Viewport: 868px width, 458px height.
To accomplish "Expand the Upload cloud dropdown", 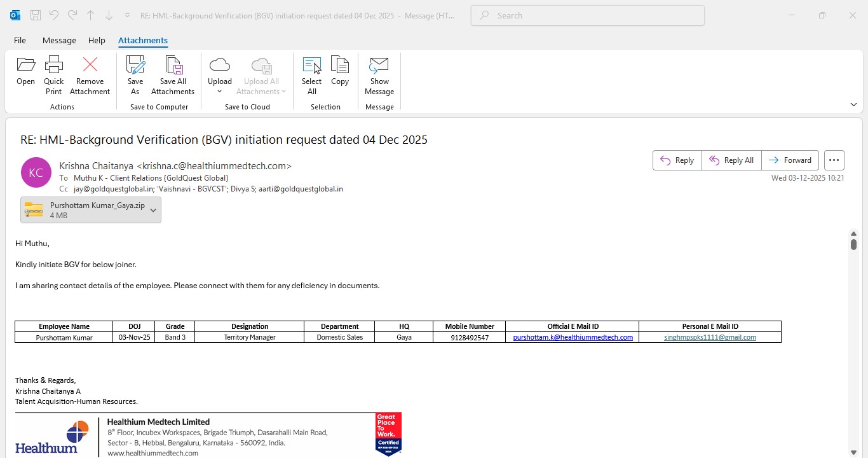I will (x=220, y=92).
